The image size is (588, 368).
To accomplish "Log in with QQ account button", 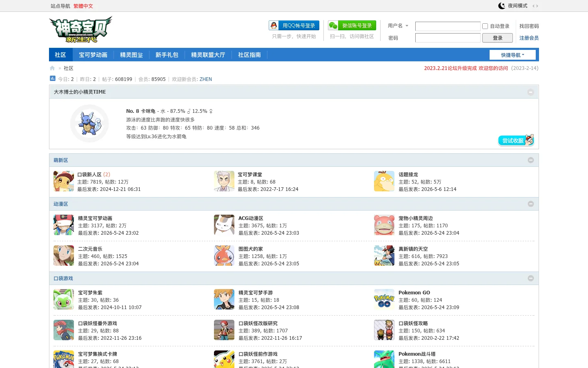I will 294,25.
